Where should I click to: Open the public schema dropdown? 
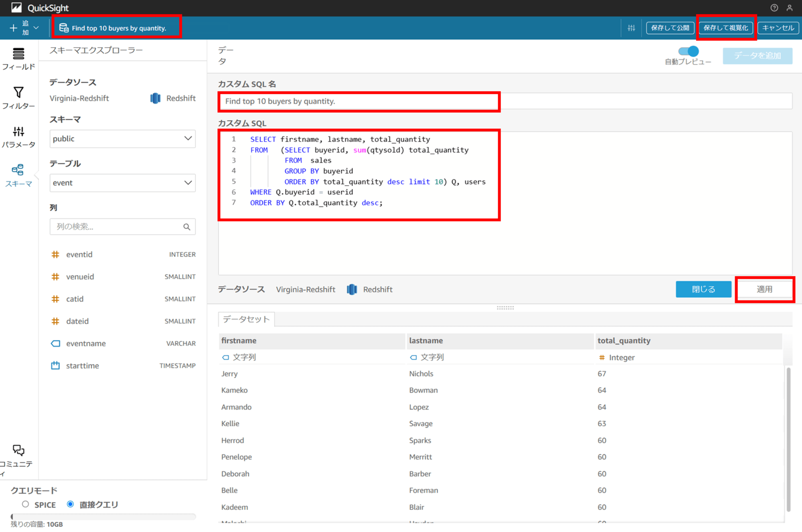click(x=123, y=139)
